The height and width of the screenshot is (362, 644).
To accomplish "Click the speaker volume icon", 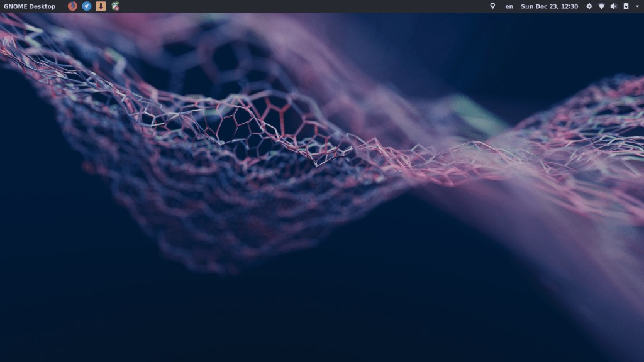I will (x=613, y=6).
